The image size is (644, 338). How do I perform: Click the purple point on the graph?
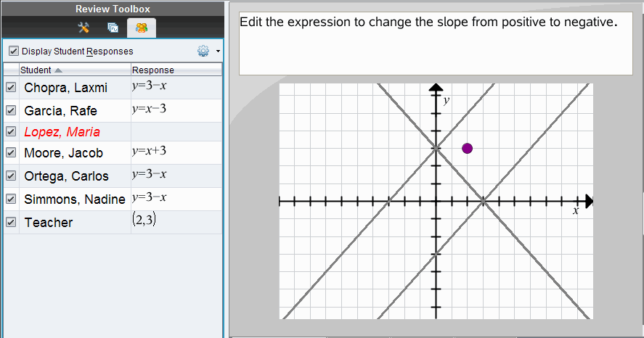point(468,149)
